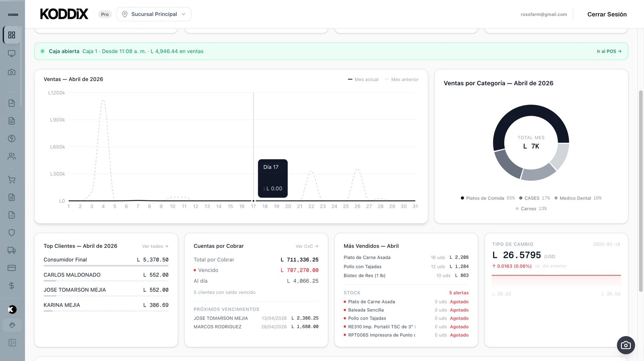Open the users icon in sidebar

coord(12,156)
